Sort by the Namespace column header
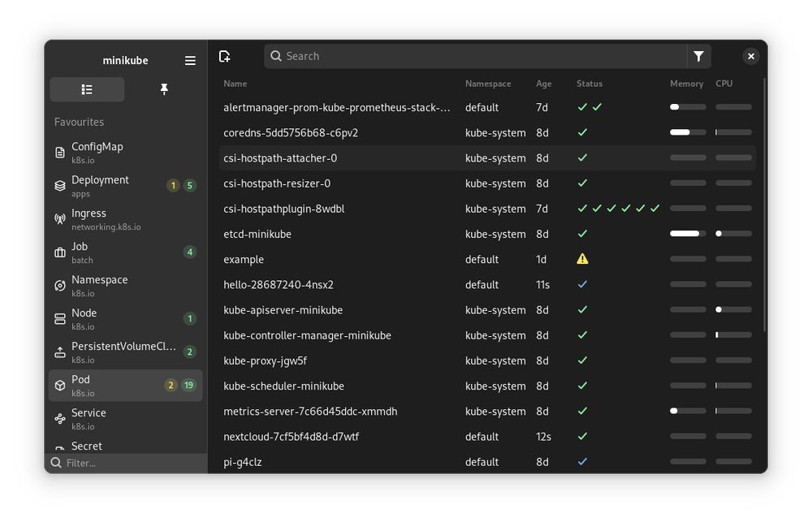This screenshot has width=812, height=522. click(488, 84)
